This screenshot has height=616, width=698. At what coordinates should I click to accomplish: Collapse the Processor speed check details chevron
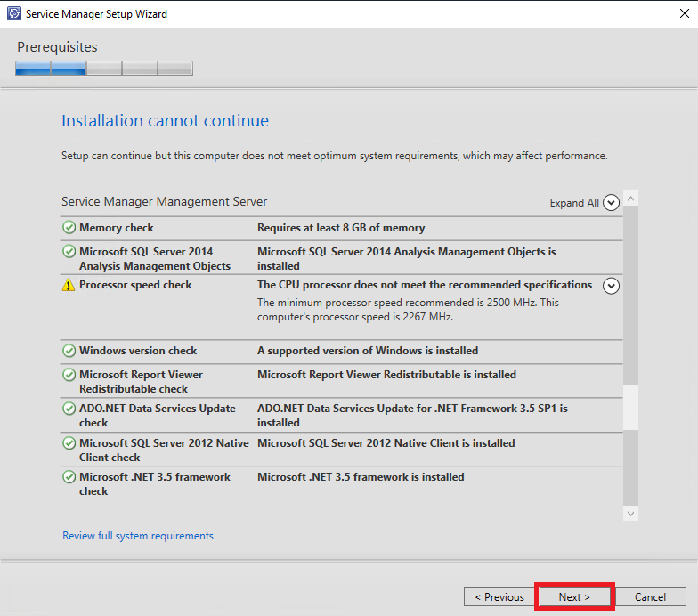pos(611,286)
